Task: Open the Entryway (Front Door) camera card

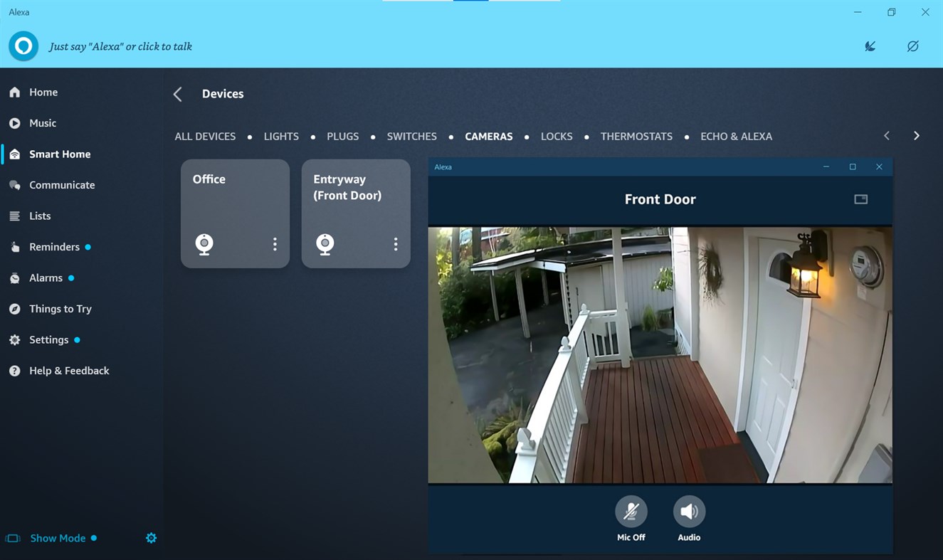Action: (356, 213)
